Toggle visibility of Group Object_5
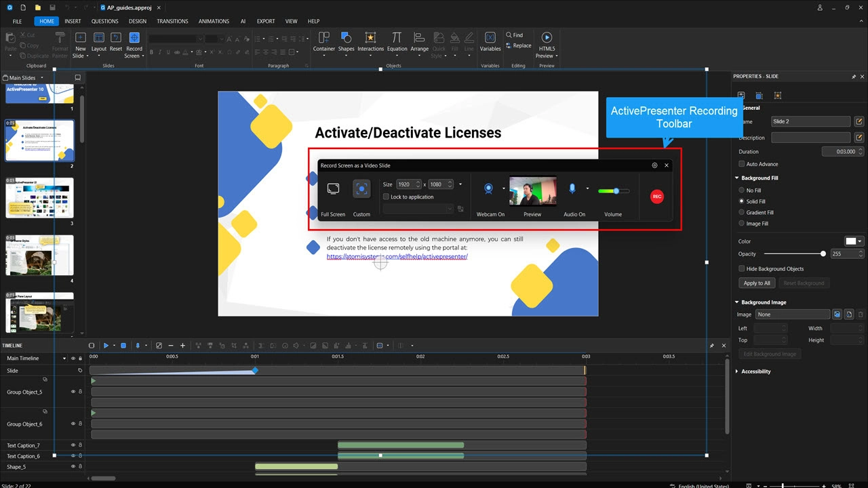Viewport: 868px width, 488px height. [73, 392]
